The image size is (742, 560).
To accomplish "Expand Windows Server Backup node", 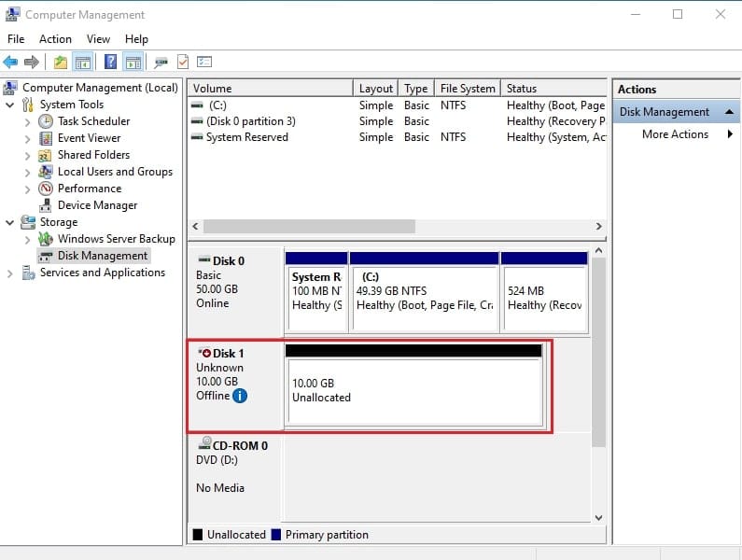I will pos(27,240).
